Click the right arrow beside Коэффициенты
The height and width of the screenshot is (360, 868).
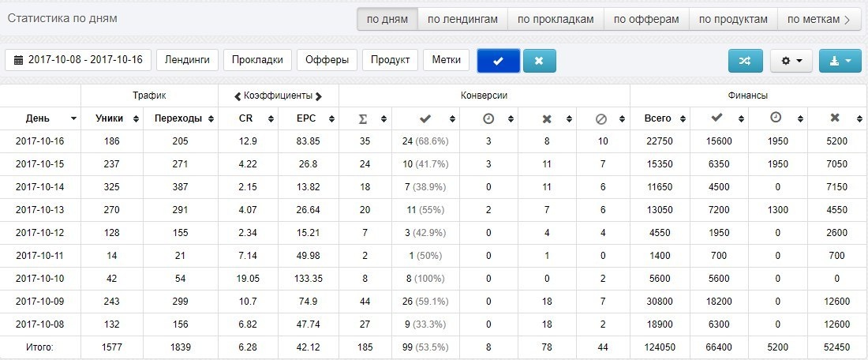tap(319, 96)
